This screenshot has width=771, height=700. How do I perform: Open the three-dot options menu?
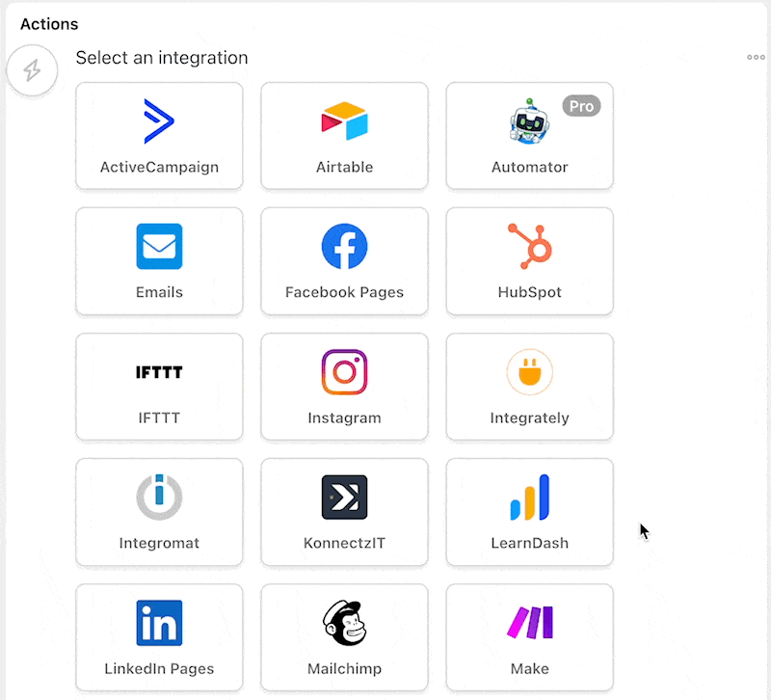pos(756,57)
